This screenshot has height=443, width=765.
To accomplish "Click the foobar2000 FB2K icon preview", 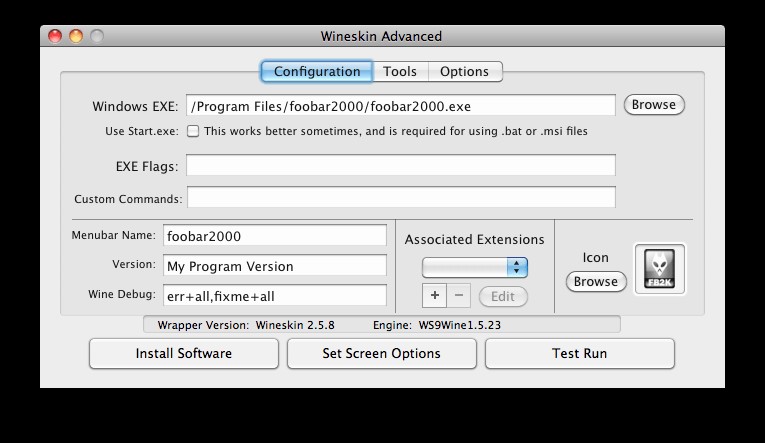I will point(660,269).
